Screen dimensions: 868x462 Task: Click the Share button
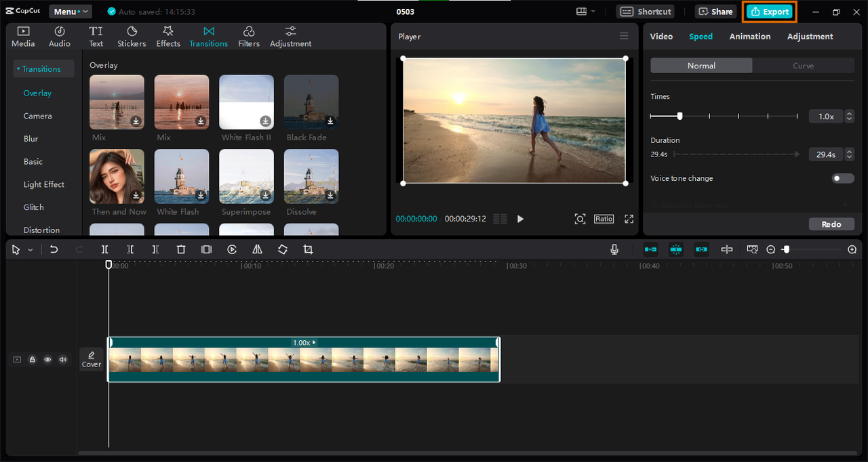[715, 12]
